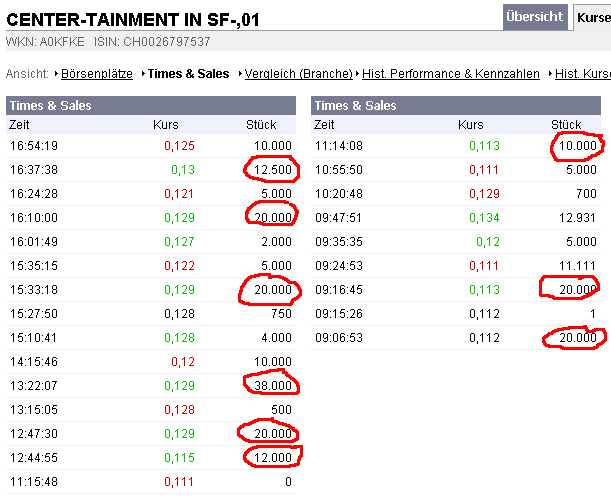Select the 2.000 volume at 16:01:49
This screenshot has height=499, width=611.
point(277,242)
